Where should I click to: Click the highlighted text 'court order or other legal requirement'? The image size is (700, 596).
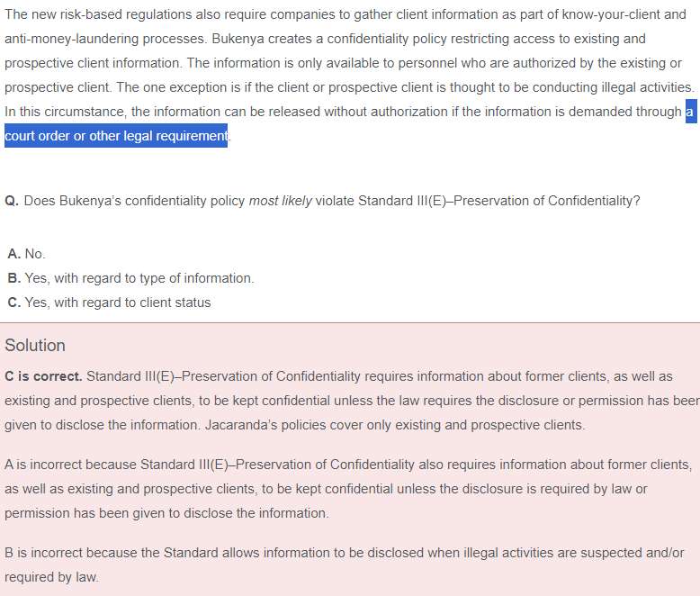point(116,136)
